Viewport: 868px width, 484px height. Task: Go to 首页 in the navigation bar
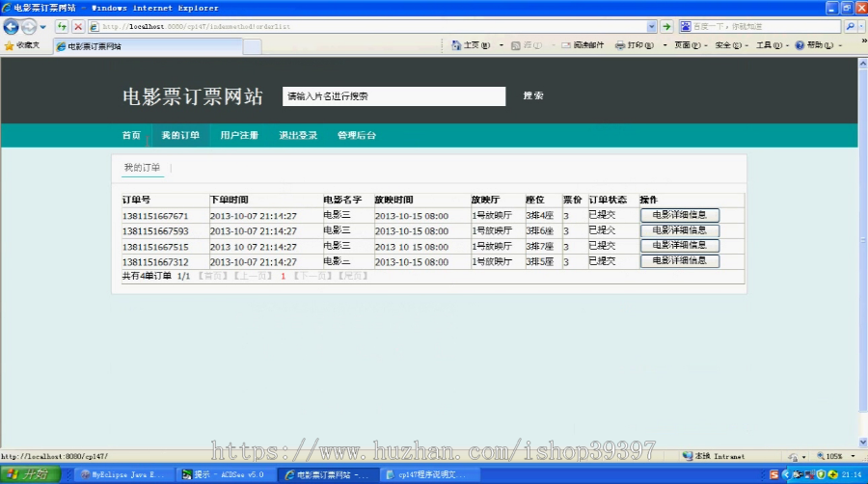click(x=131, y=136)
